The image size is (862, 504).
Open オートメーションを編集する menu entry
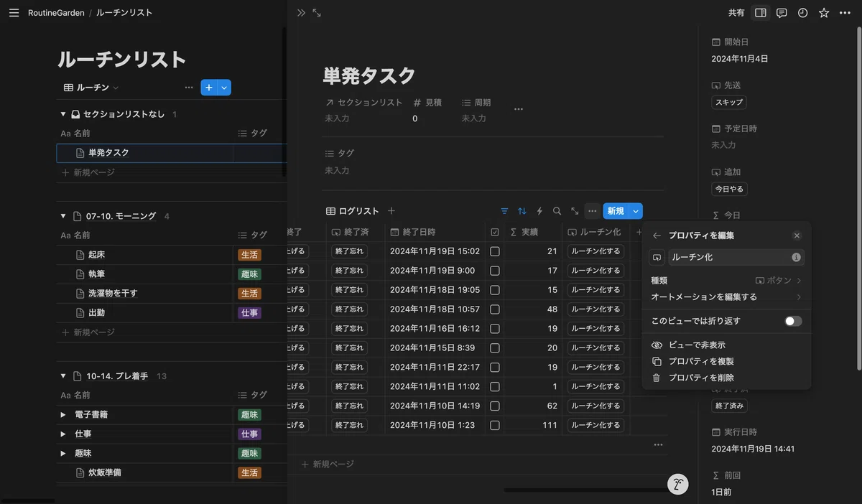(x=726, y=297)
